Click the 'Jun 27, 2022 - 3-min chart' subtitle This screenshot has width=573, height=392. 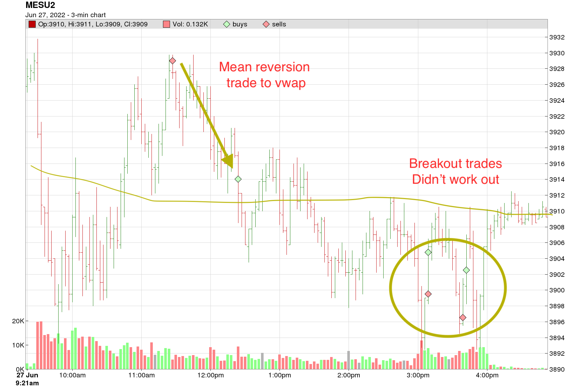[66, 15]
